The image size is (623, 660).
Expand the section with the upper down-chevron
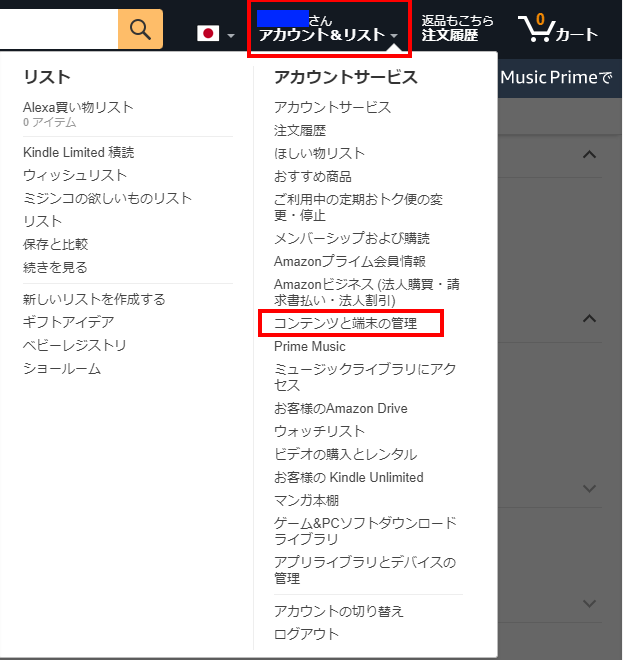[589, 488]
